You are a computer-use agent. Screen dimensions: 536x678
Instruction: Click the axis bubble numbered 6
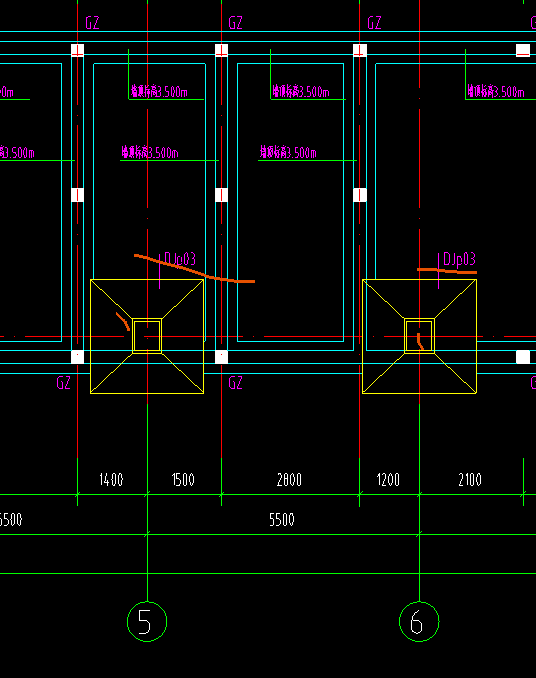[x=419, y=621]
